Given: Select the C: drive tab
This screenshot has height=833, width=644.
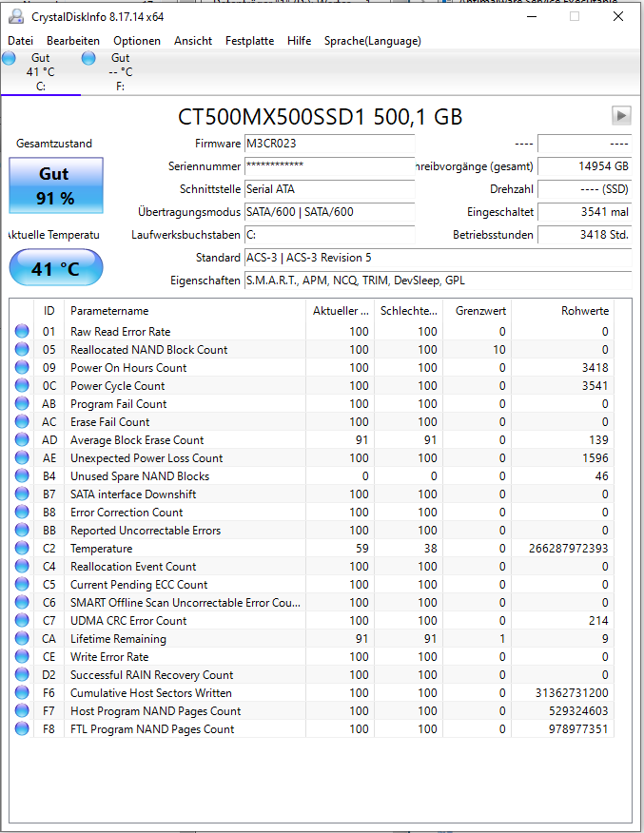Looking at the screenshot, I should (x=41, y=72).
